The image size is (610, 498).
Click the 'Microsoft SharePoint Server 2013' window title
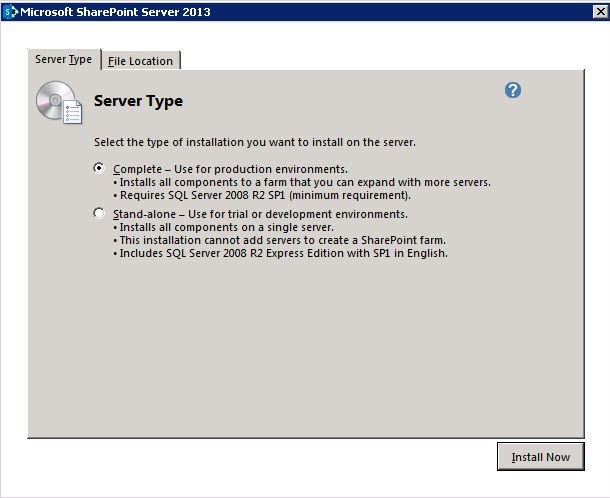[115, 12]
